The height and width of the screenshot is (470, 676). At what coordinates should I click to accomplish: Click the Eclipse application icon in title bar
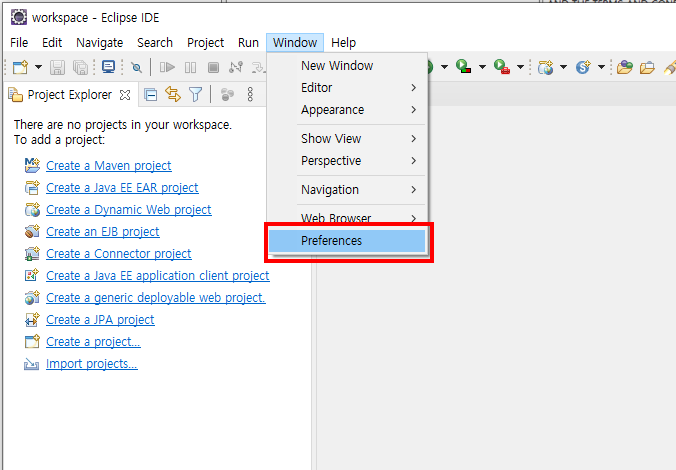point(19,18)
